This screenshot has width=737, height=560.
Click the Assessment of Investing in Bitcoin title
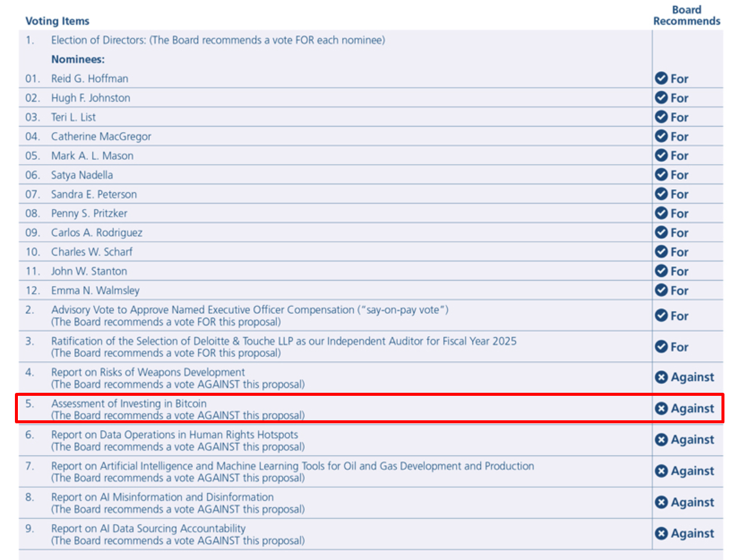[x=129, y=404]
